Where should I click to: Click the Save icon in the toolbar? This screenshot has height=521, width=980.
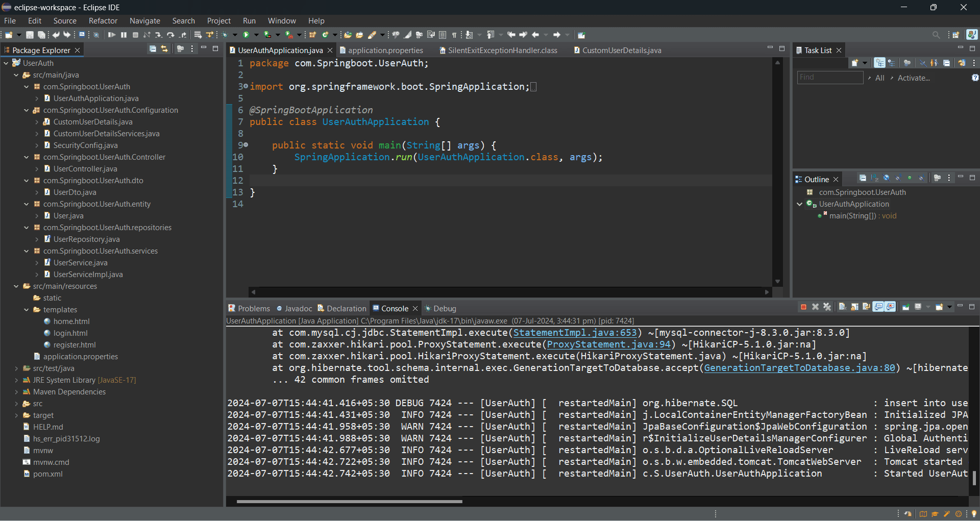pos(30,35)
